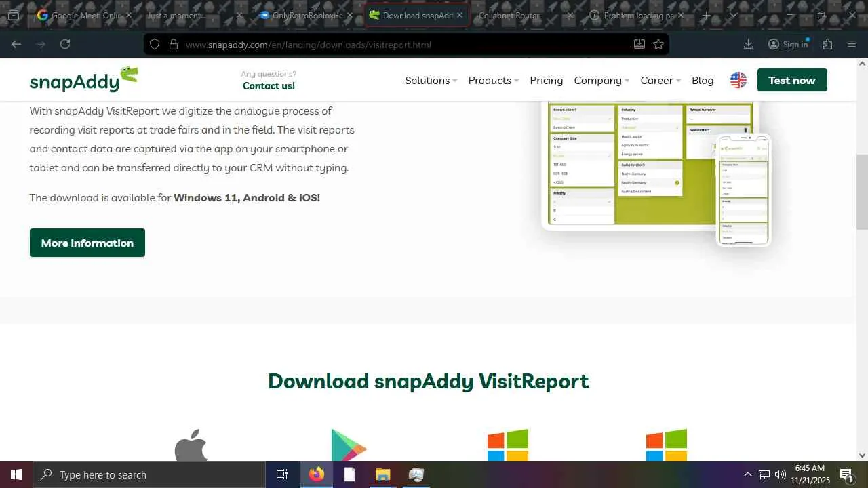Close the Google Meet tab
The height and width of the screenshot is (488, 868).
click(128, 15)
